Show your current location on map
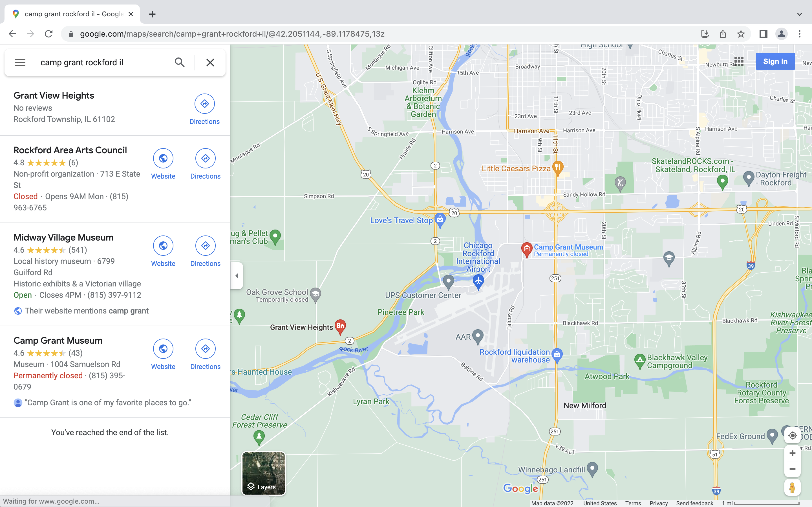 [792, 435]
